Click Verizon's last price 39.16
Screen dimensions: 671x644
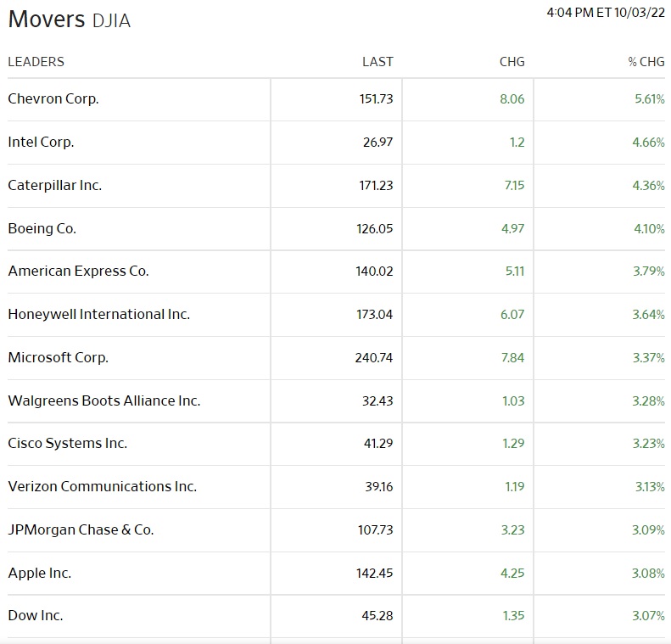point(379,486)
